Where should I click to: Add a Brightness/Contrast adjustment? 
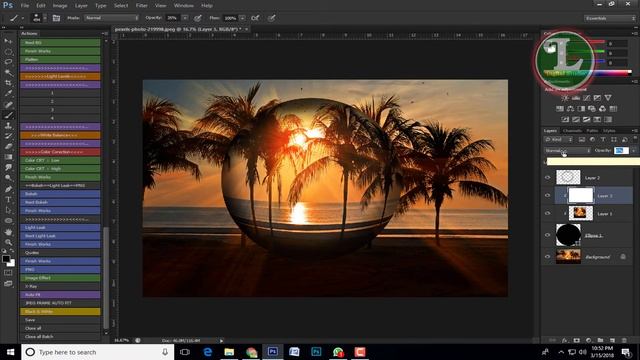pyautogui.click(x=565, y=98)
